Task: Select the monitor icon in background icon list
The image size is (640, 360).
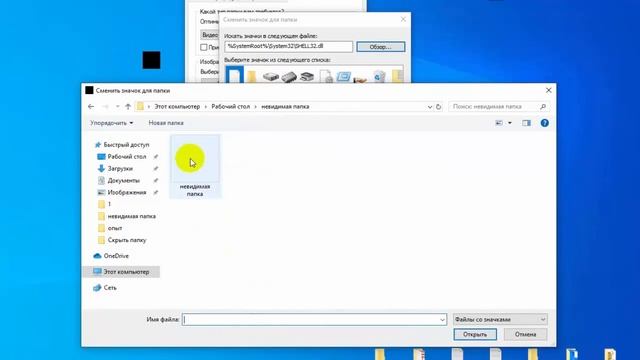Action: point(343,76)
